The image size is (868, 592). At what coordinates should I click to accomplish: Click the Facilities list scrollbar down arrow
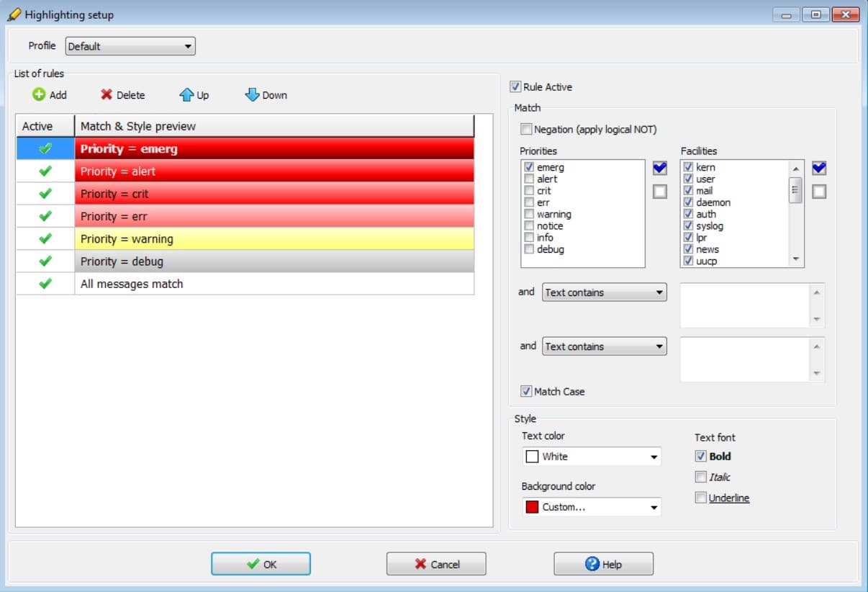pos(795,259)
